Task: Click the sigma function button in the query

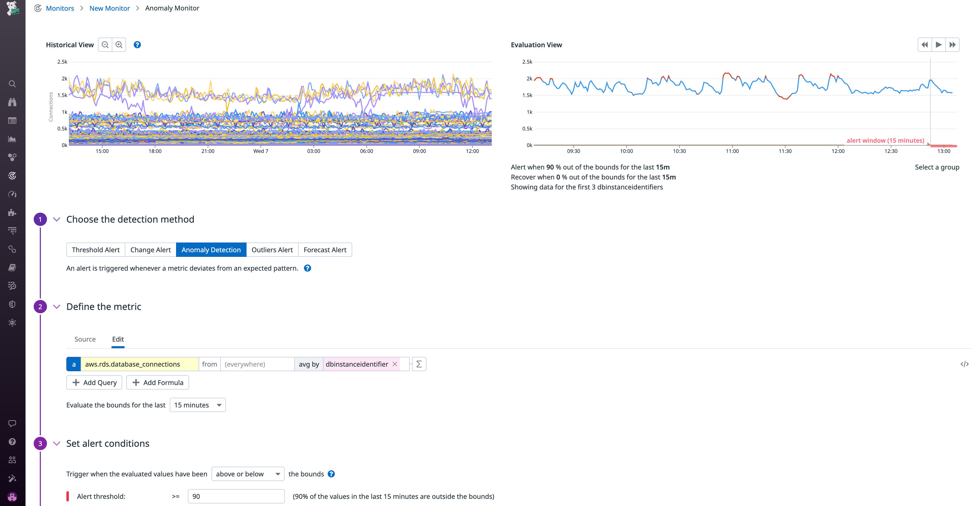Action: pos(419,364)
